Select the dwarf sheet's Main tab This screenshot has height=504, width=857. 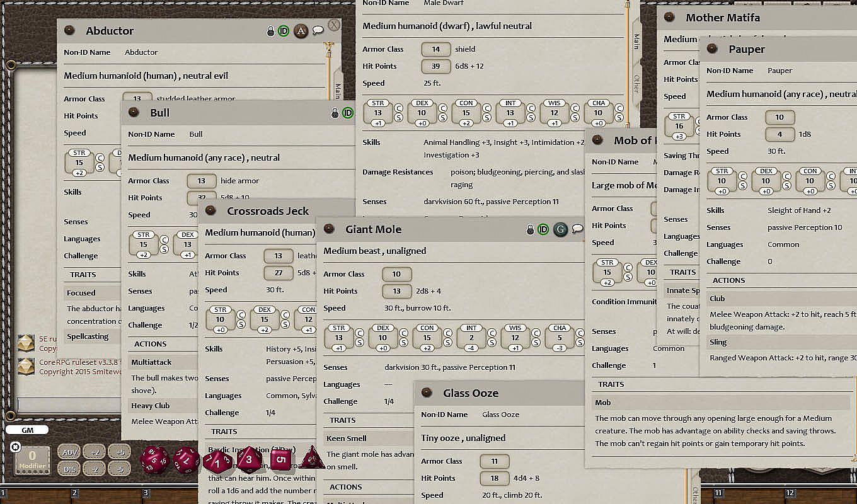coord(636,41)
